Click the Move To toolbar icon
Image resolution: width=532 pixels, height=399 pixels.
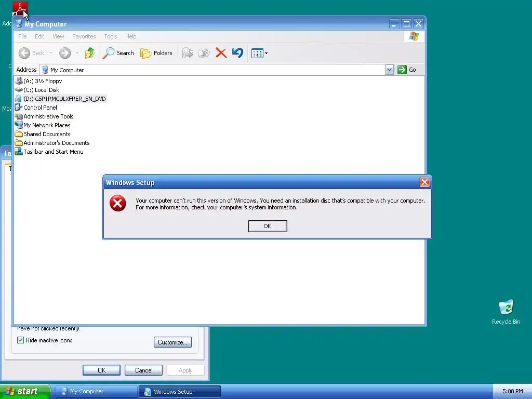[188, 53]
